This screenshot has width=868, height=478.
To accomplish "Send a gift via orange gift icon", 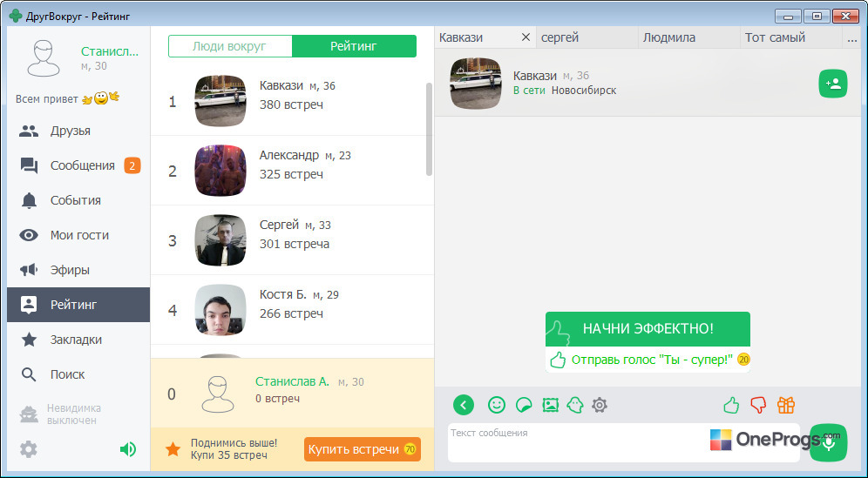I will coord(785,406).
